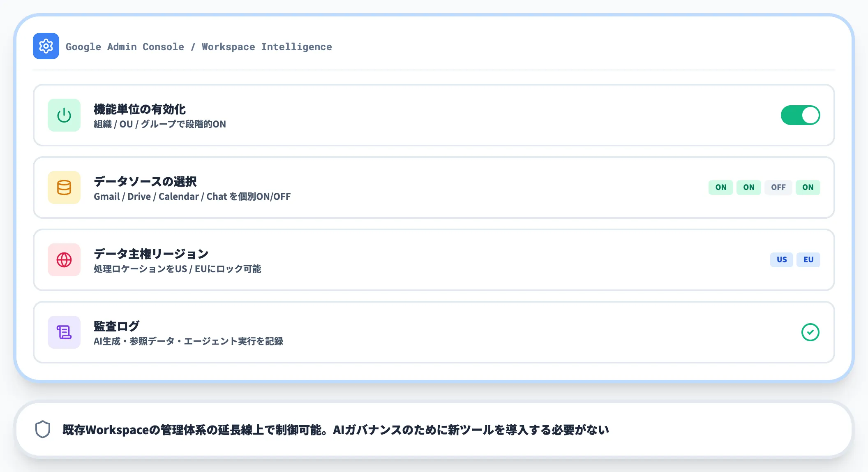Screen dimensions: 868x472
Task: Select the EU region badge
Action: (x=808, y=259)
